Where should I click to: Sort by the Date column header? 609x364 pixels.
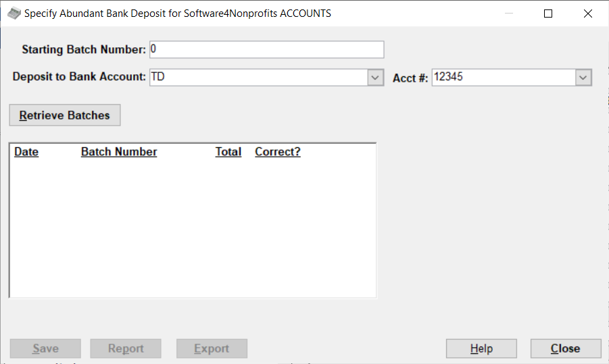pos(26,152)
